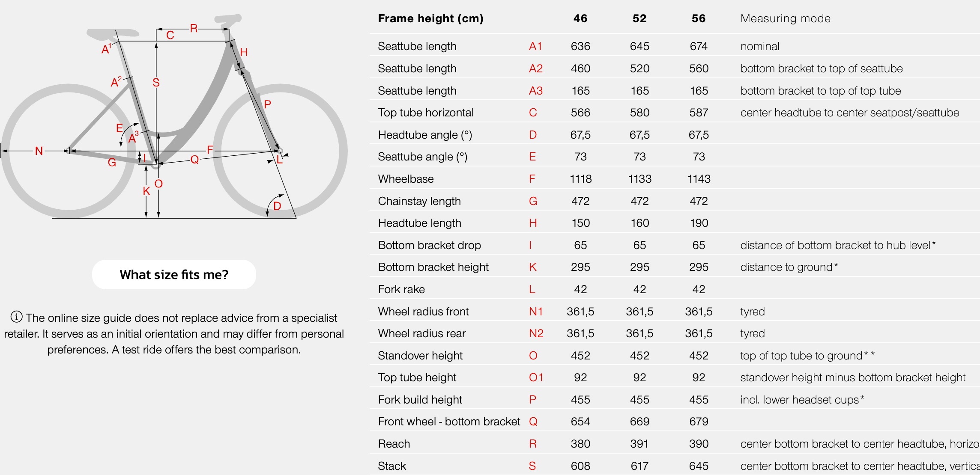The image size is (980, 475).
Task: Select the 46 frame height column header
Action: (x=580, y=18)
